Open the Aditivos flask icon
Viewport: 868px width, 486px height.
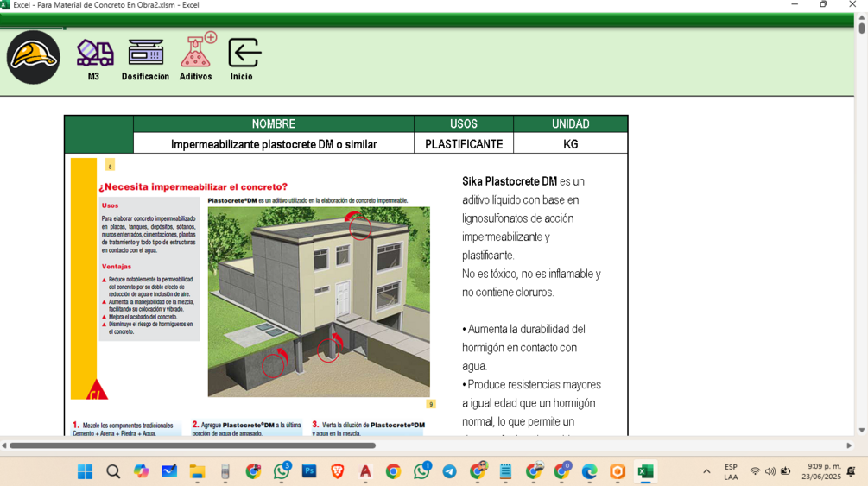click(198, 50)
